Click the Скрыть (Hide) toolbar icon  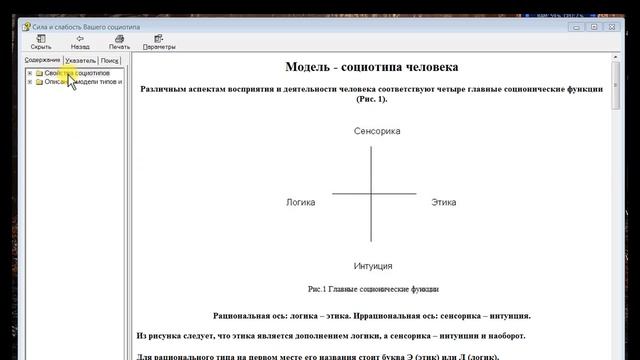click(x=41, y=39)
